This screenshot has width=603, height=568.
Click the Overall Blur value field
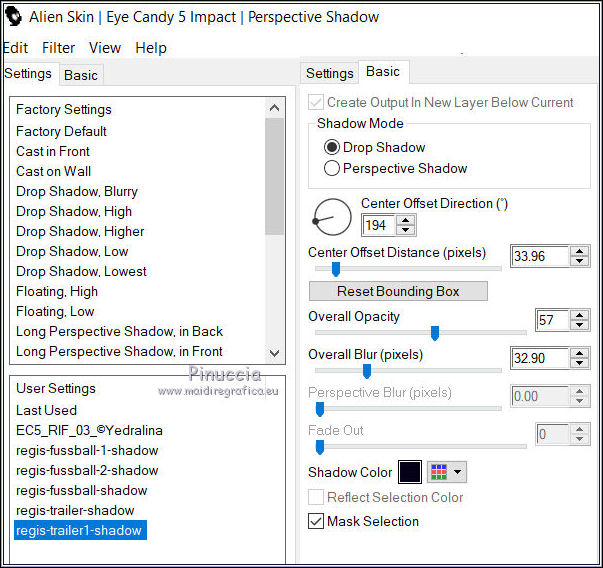coord(540,358)
